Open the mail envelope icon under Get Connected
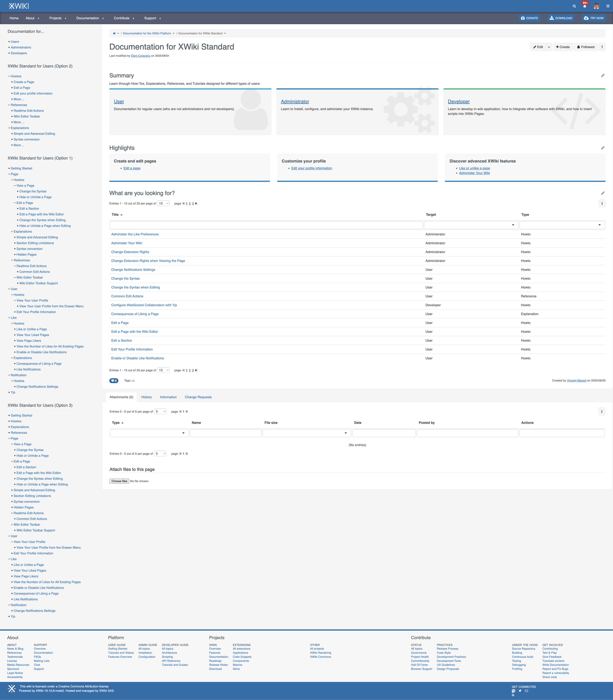This screenshot has height=700, width=613. pos(526,691)
